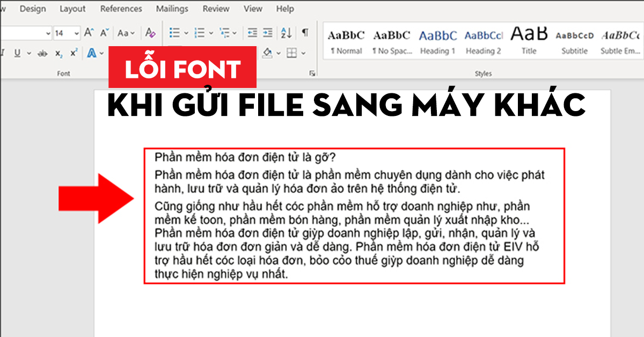
Task: Click the Clear All Formatting icon
Action: tap(150, 33)
